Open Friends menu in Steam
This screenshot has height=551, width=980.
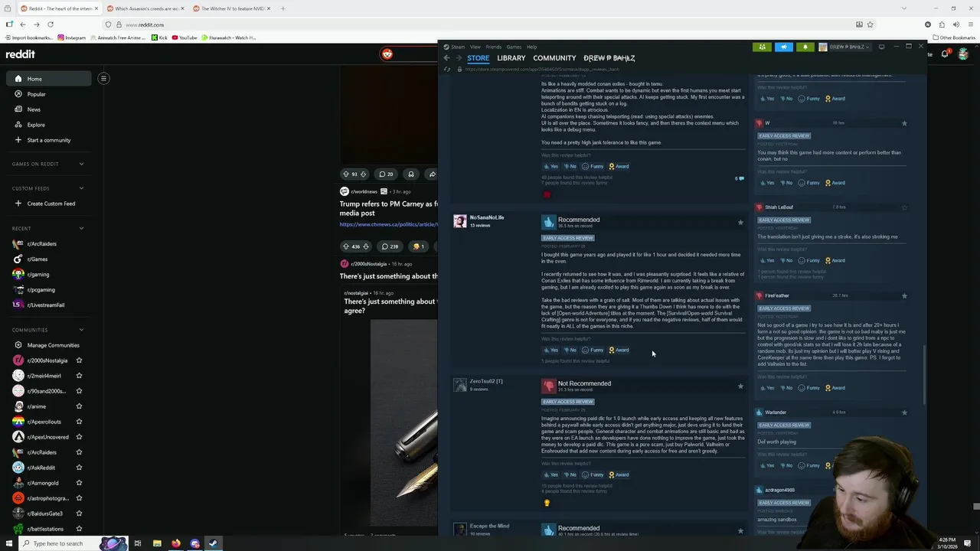tap(493, 47)
